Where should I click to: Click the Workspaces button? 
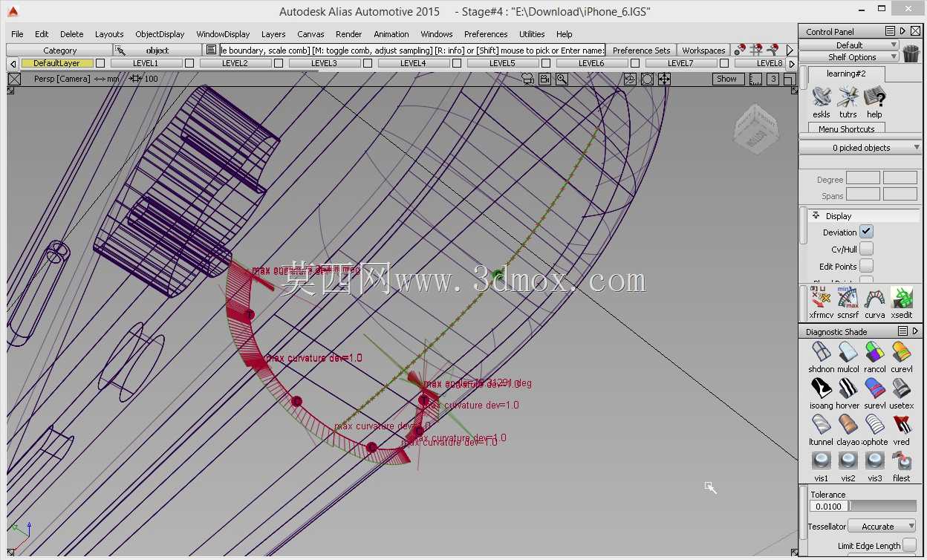[x=703, y=51]
